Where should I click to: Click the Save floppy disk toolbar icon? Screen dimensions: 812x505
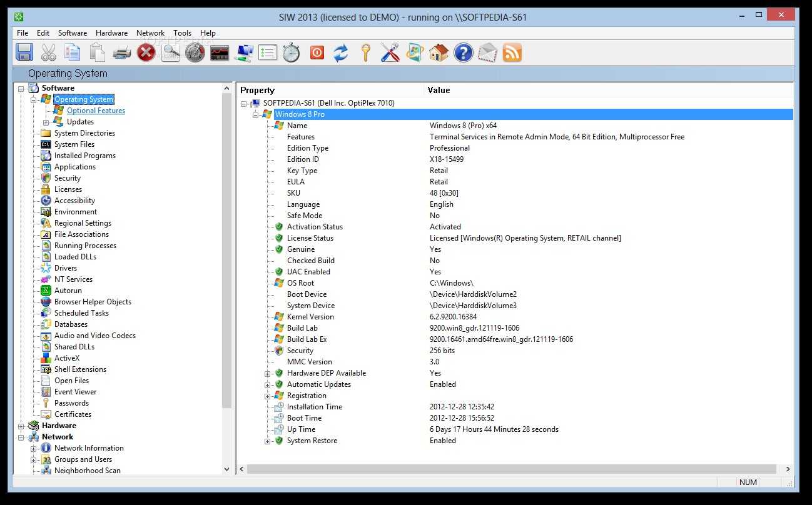coord(24,52)
